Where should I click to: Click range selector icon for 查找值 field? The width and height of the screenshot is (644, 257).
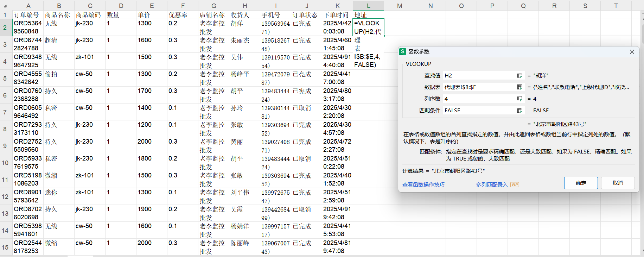point(519,76)
